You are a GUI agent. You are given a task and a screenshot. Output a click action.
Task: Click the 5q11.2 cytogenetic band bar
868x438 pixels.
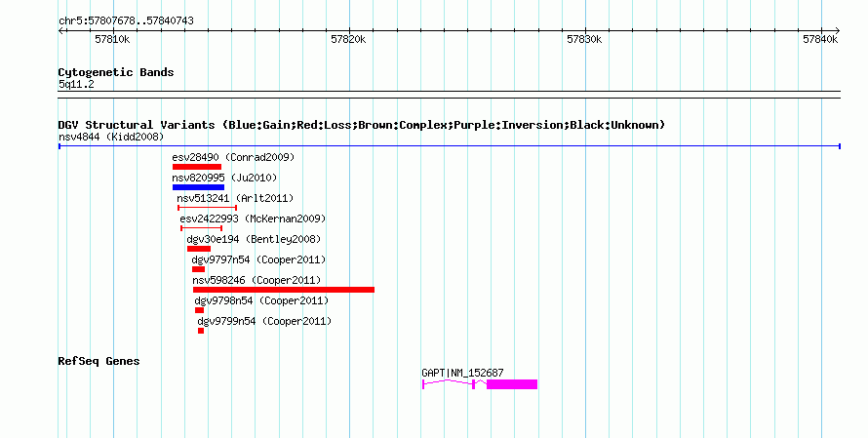(450, 95)
